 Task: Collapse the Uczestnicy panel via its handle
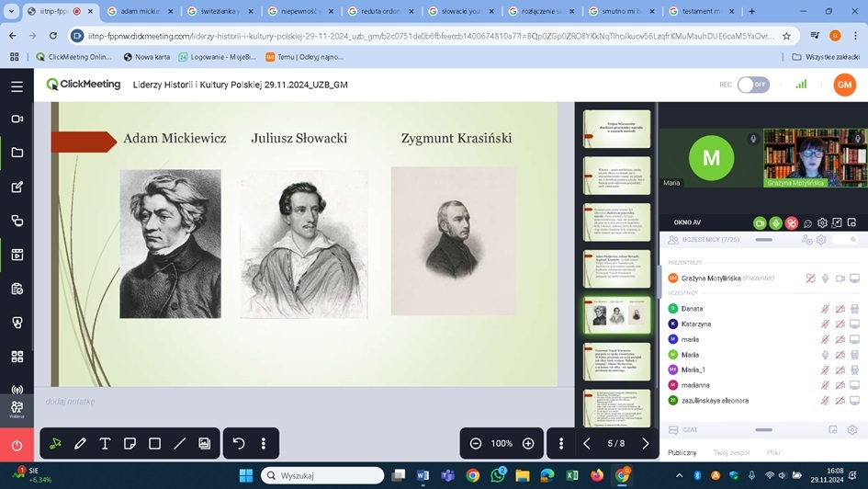[763, 240]
